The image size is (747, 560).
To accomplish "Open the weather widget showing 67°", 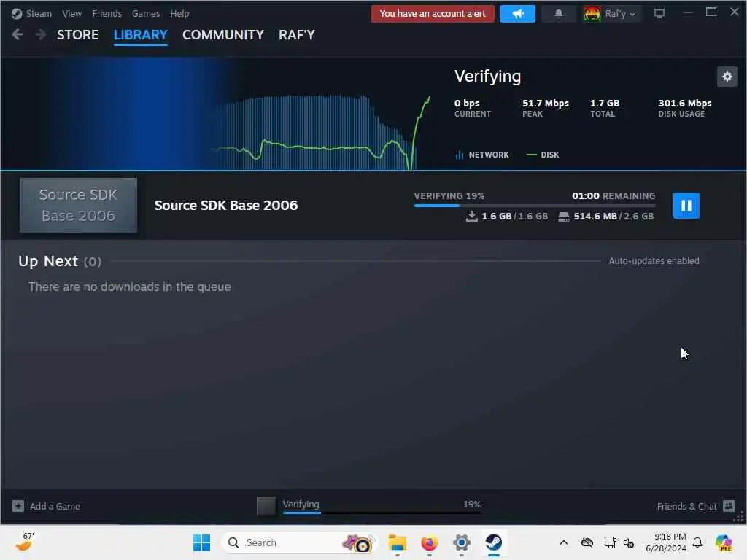I will [x=25, y=542].
